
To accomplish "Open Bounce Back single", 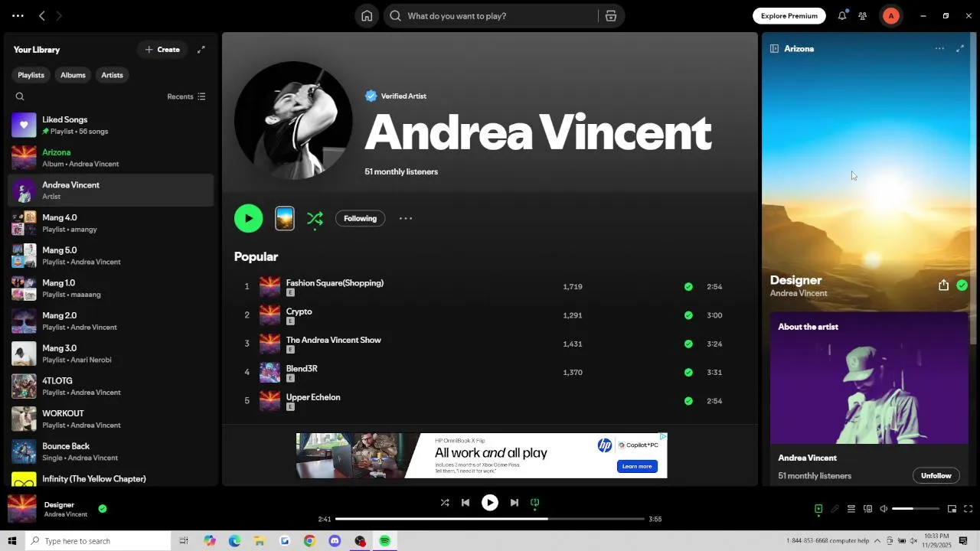I will coord(111,452).
